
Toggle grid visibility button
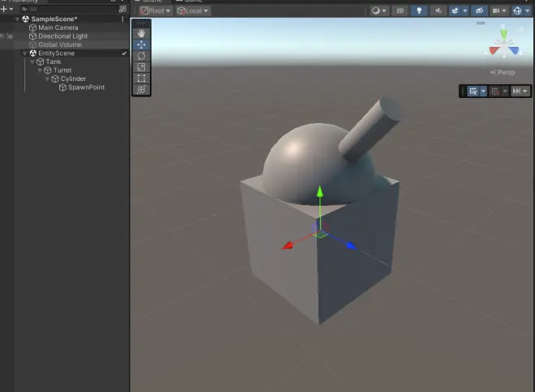coord(473,91)
